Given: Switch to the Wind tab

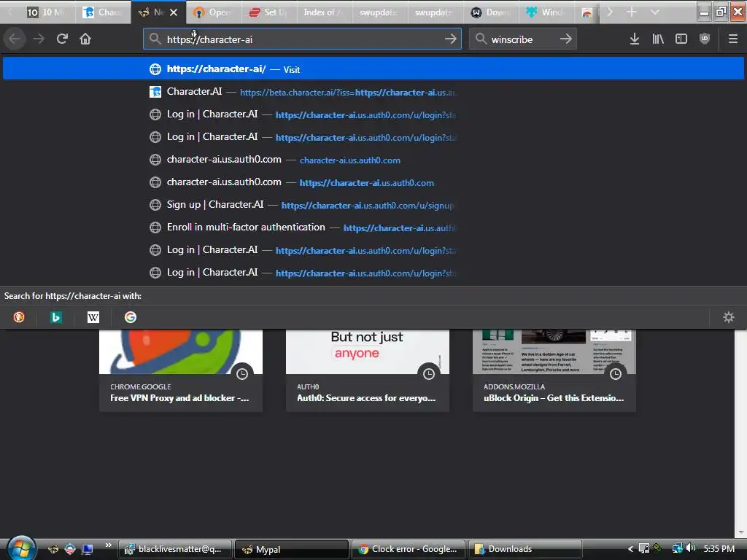Looking at the screenshot, I should [x=546, y=12].
